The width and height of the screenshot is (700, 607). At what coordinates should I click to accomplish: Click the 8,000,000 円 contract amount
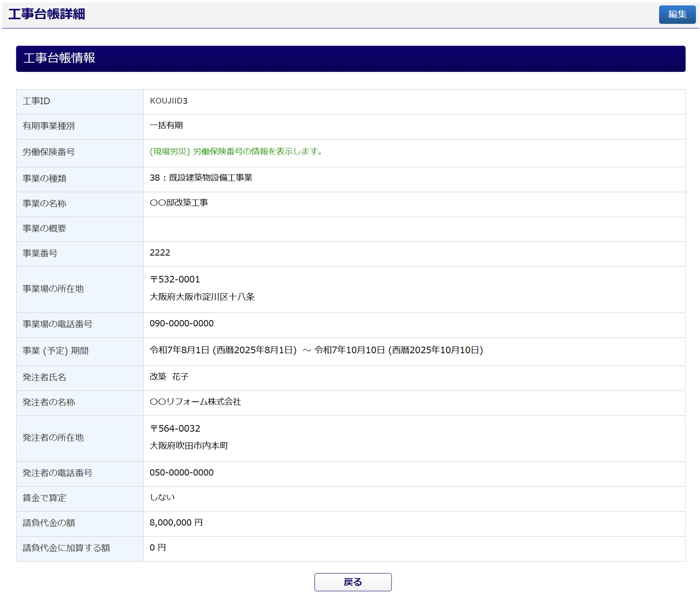tap(176, 523)
